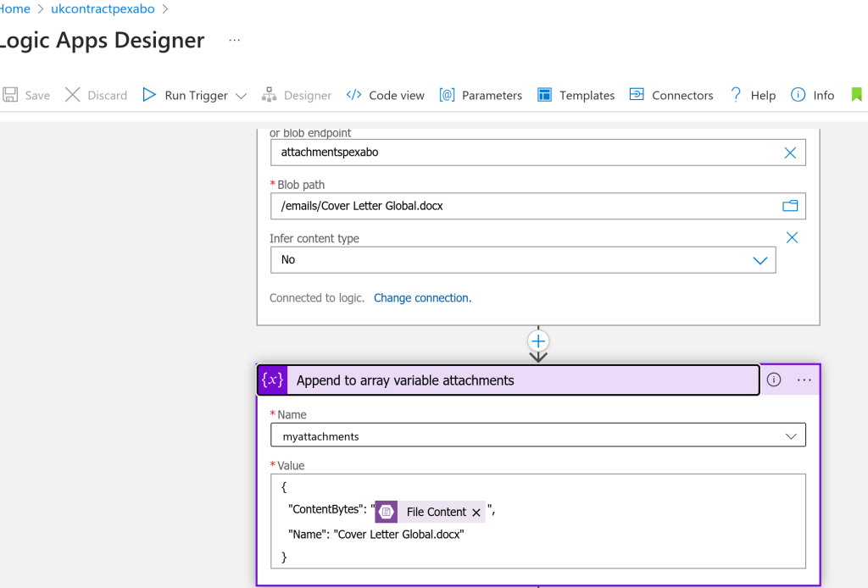Click the Change connection link
The width and height of the screenshot is (868, 588).
coord(422,297)
